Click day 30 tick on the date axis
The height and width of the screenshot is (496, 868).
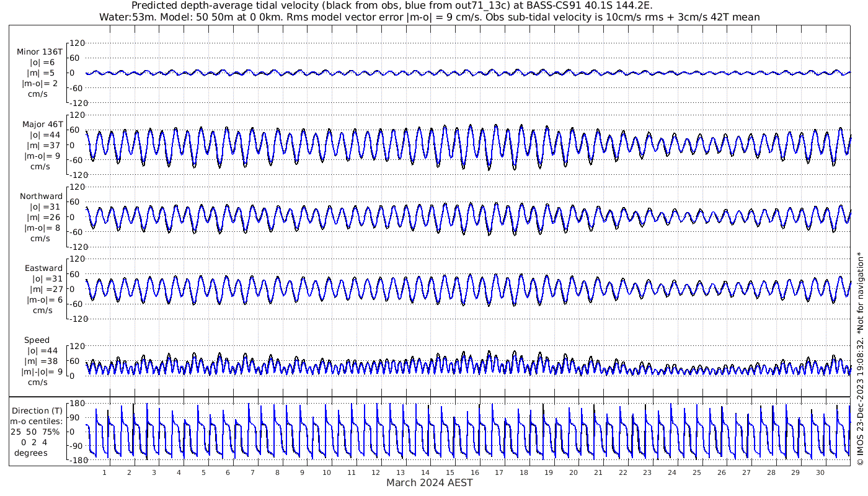(x=820, y=472)
